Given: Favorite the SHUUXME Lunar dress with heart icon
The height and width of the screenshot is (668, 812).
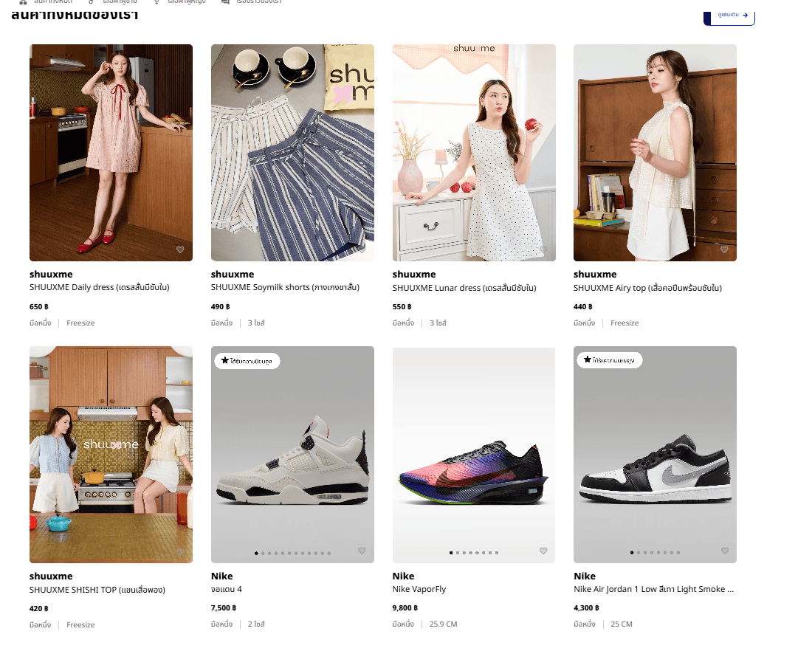Looking at the screenshot, I should [x=543, y=249].
